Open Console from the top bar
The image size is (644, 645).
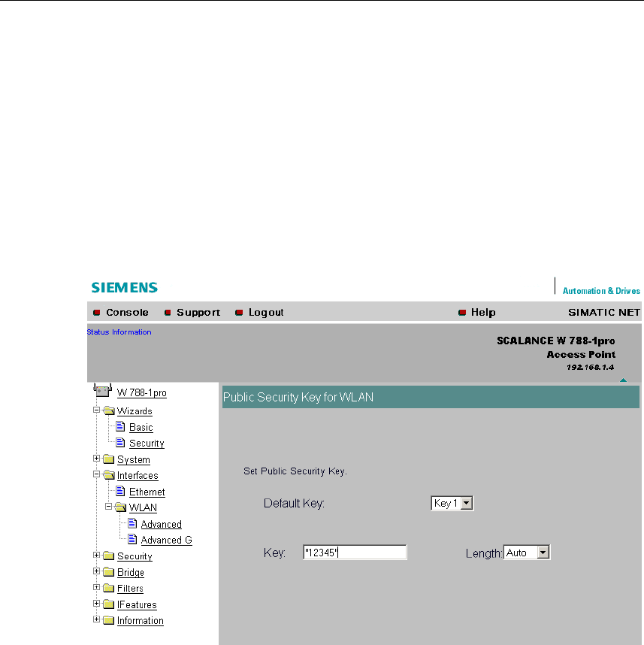pyautogui.click(x=127, y=312)
